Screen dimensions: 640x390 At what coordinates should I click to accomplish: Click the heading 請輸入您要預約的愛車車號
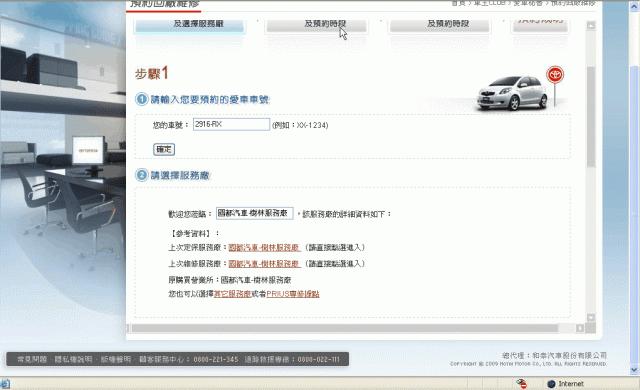(x=210, y=100)
